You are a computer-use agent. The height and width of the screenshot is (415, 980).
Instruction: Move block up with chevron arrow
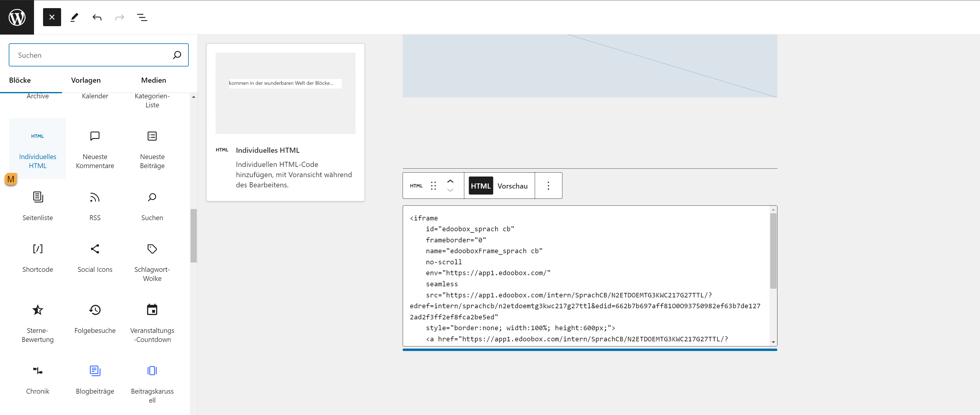pyautogui.click(x=450, y=181)
